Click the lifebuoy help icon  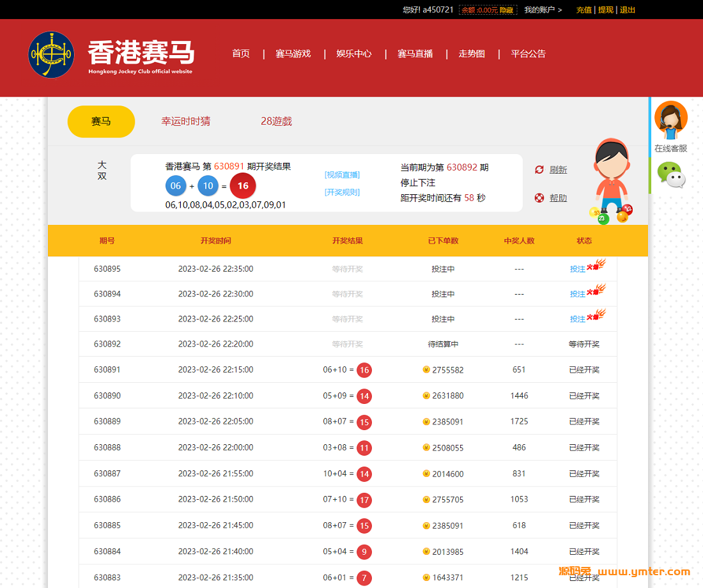[539, 197]
